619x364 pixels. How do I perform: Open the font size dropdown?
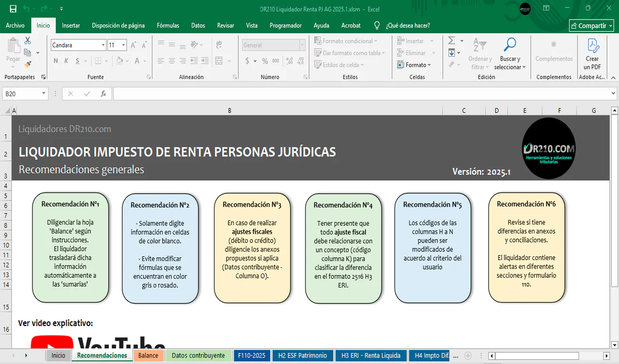124,45
